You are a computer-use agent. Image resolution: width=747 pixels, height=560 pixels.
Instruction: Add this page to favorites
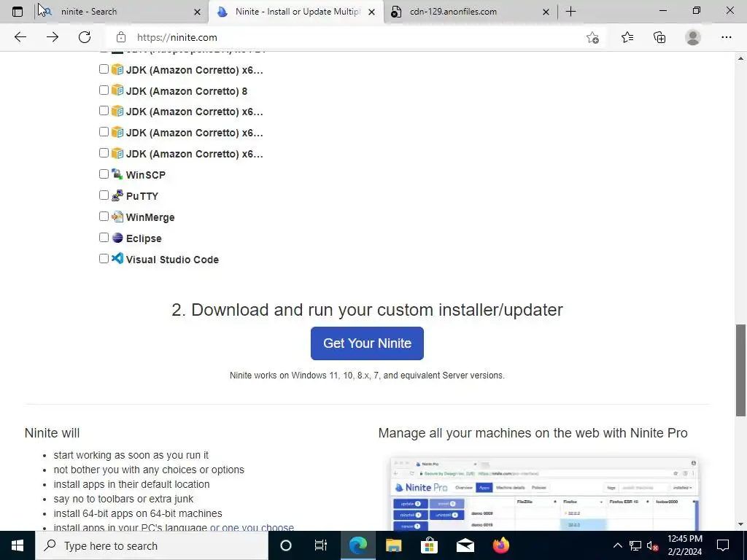tap(592, 37)
